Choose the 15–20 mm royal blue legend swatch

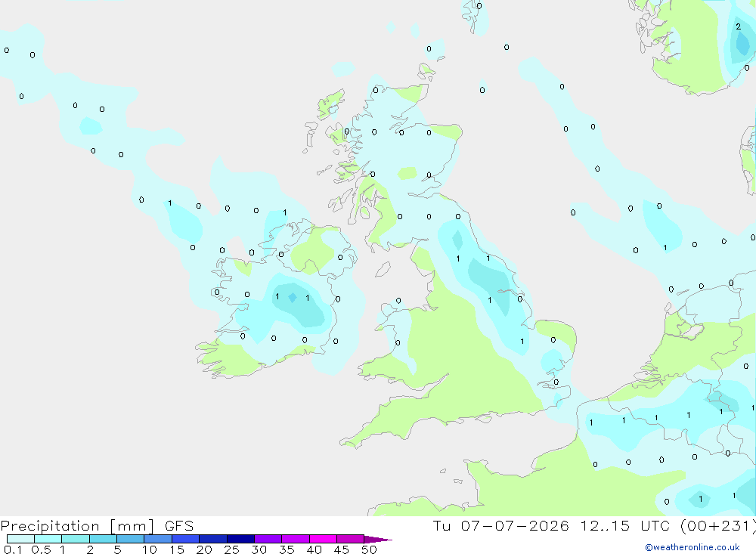[x=186, y=539]
